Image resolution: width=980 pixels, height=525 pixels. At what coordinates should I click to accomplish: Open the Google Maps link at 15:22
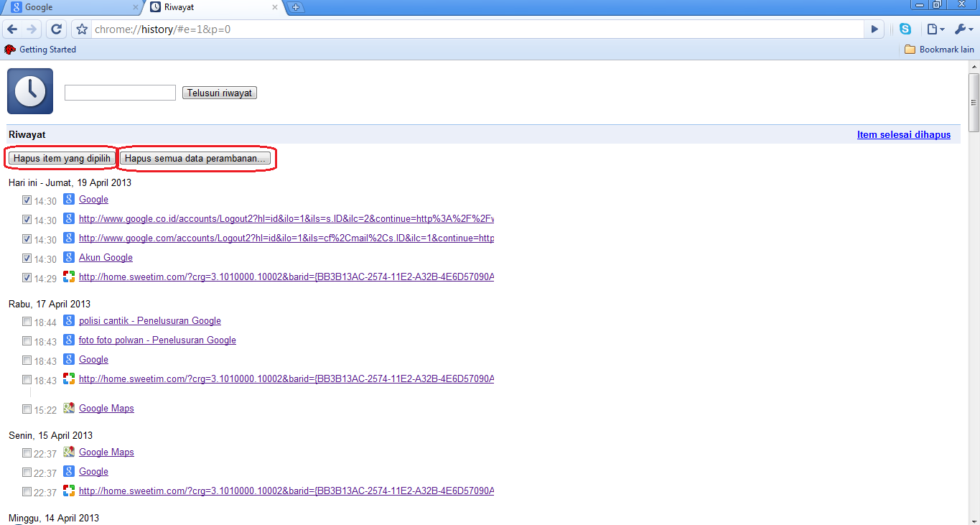(x=106, y=408)
